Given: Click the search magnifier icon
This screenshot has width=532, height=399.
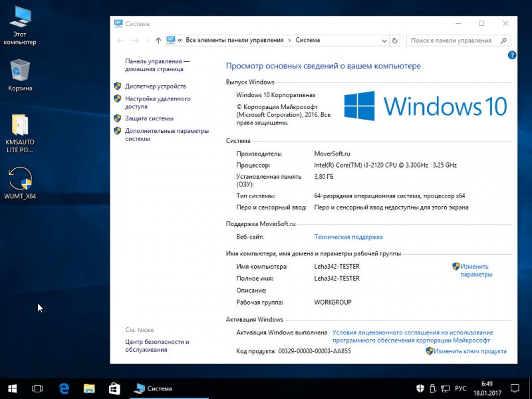Looking at the screenshot, I should point(504,41).
